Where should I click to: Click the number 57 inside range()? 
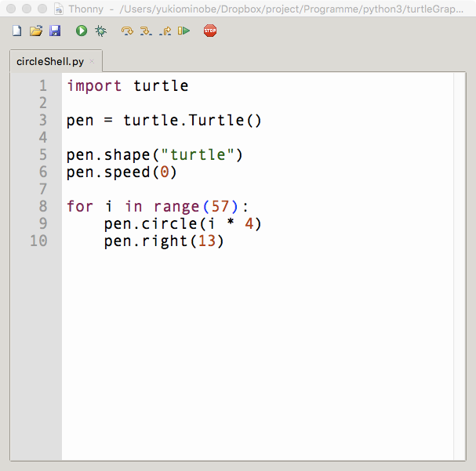(222, 206)
